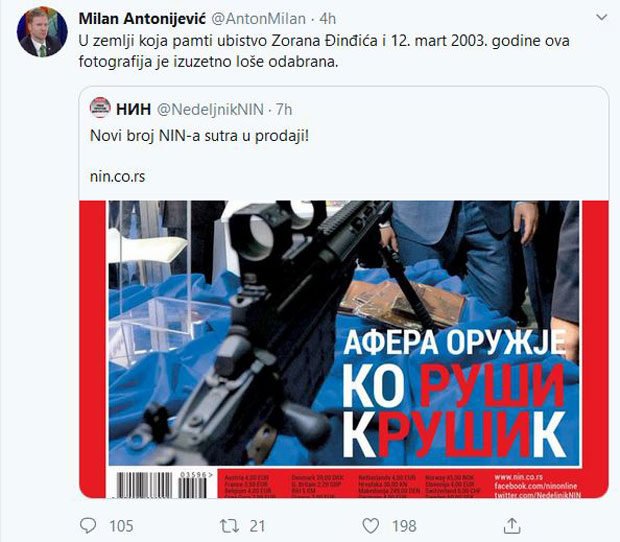Open the tweet options chevron menu
Viewport: 620px width, 542px height.
[x=601, y=17]
